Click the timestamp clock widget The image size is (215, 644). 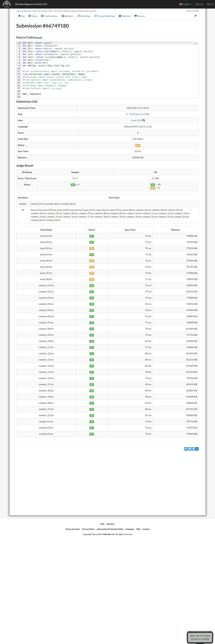200,637
